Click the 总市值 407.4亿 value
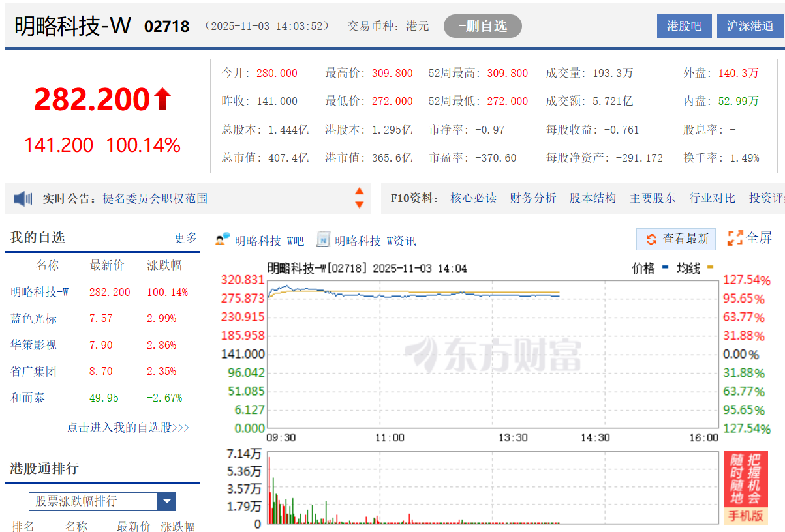785x532 pixels. pos(288,158)
